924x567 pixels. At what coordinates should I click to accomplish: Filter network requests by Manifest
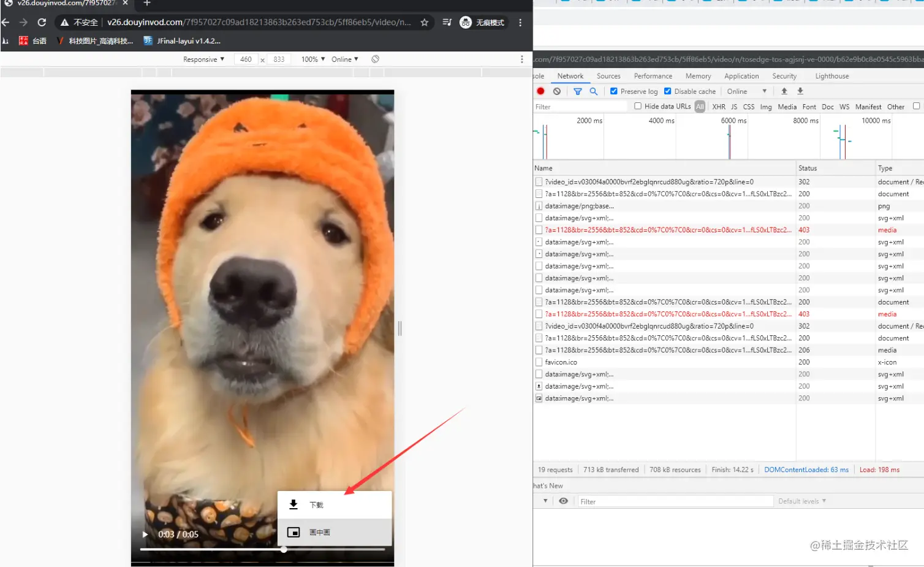point(868,107)
